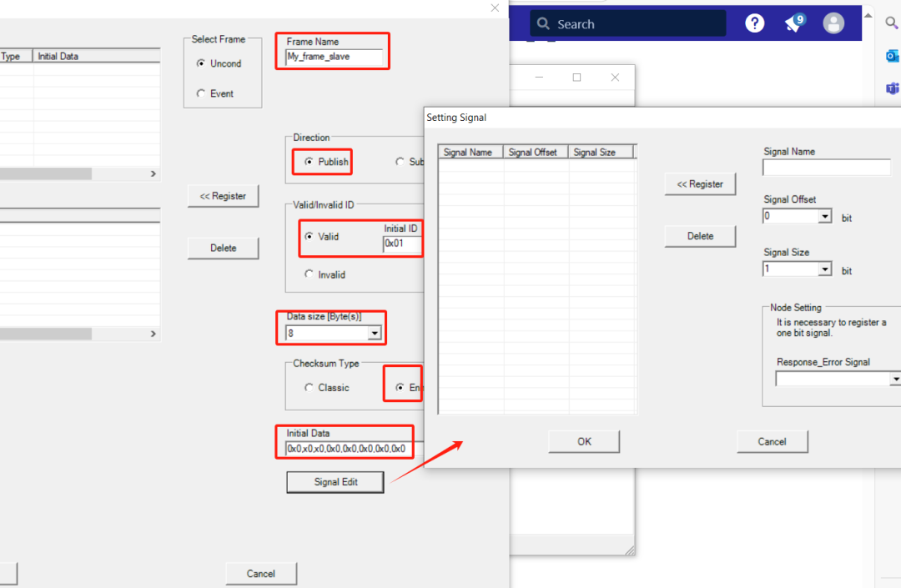Maximize the background window

(x=577, y=77)
